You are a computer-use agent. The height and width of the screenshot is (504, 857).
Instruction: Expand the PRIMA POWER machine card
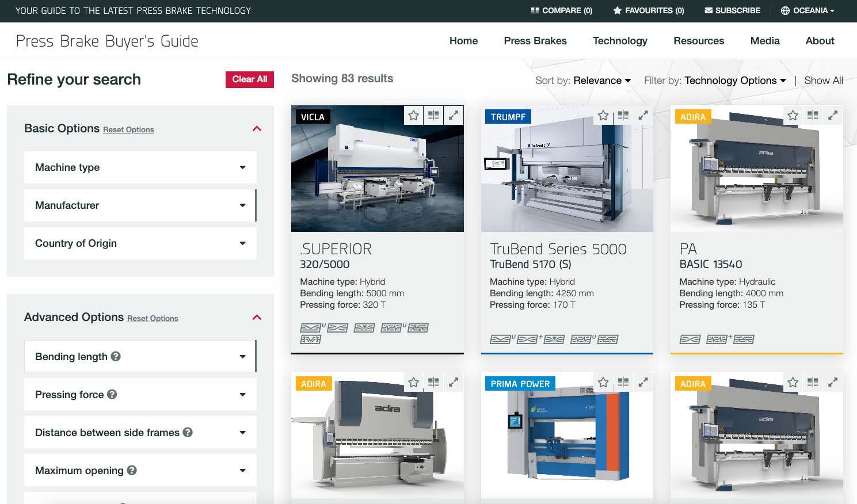click(x=643, y=382)
